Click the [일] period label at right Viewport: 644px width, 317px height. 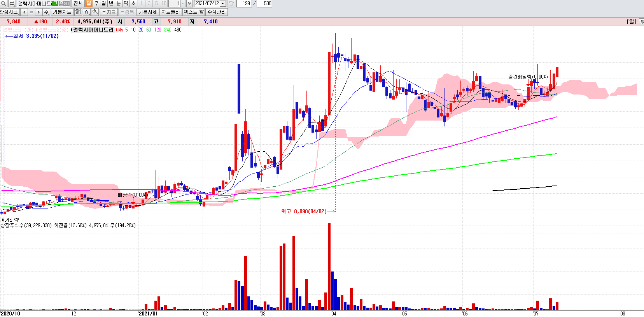(632, 22)
